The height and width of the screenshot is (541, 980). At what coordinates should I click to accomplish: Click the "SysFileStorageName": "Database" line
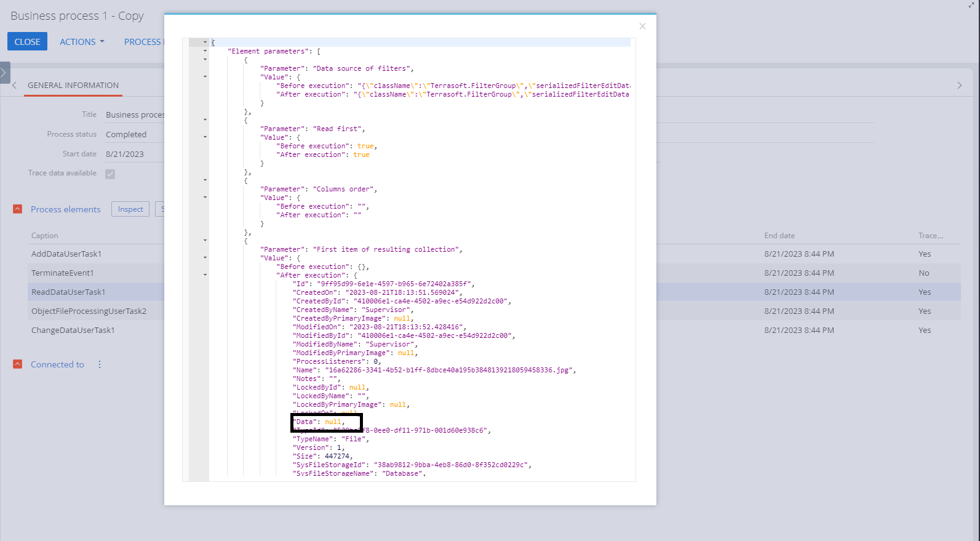click(x=359, y=473)
